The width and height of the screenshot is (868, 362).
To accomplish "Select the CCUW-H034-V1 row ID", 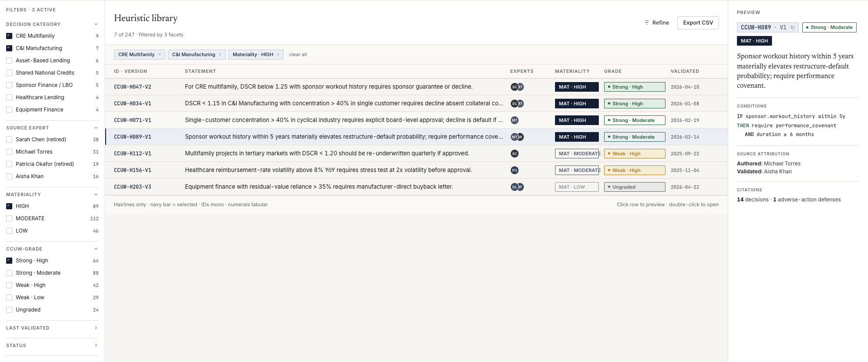I will [x=132, y=104].
